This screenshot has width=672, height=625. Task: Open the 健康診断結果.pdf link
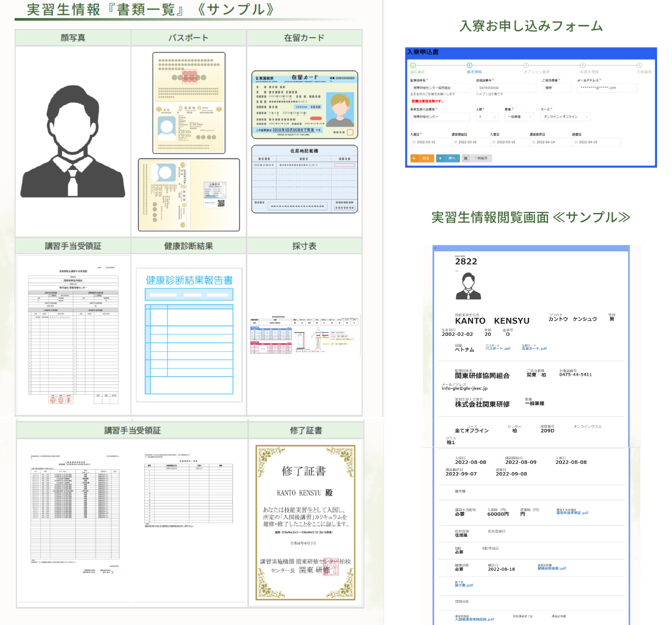(552, 568)
